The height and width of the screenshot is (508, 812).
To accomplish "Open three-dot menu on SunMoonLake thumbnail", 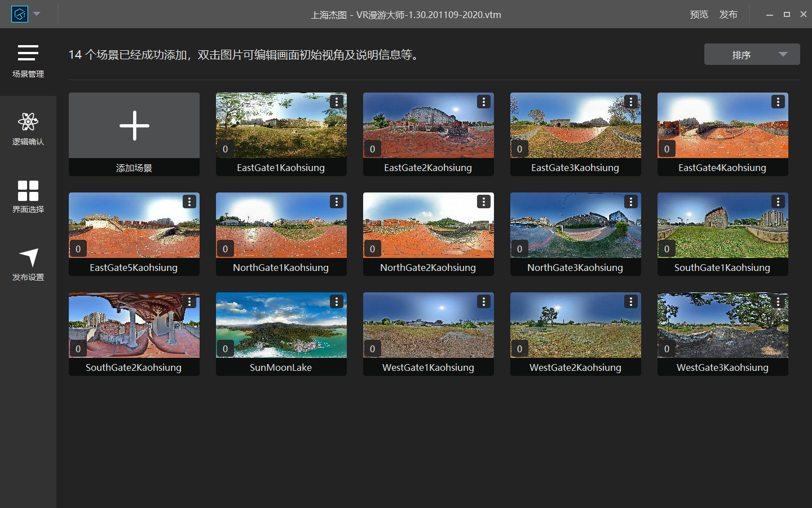I will pyautogui.click(x=337, y=301).
